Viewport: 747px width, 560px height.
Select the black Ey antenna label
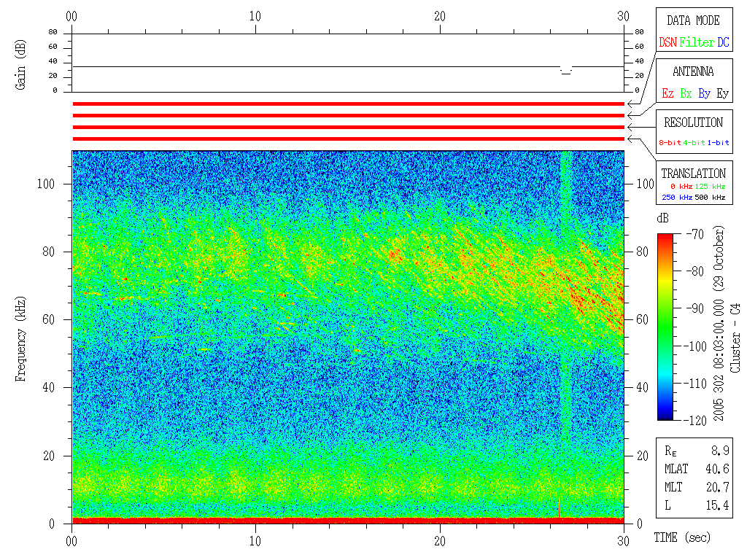[723, 93]
